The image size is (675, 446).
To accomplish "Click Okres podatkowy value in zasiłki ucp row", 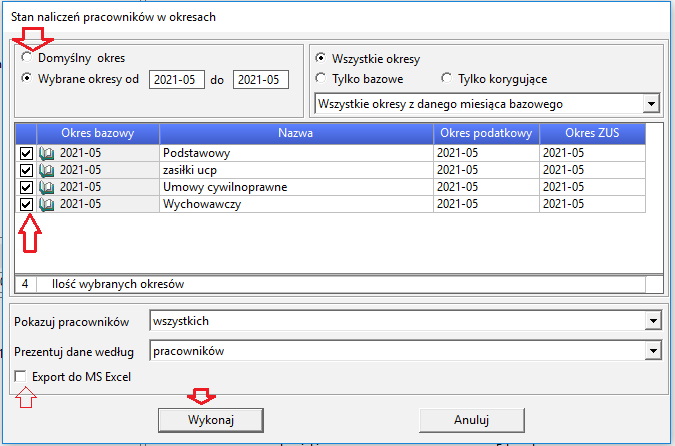I will [x=486, y=170].
